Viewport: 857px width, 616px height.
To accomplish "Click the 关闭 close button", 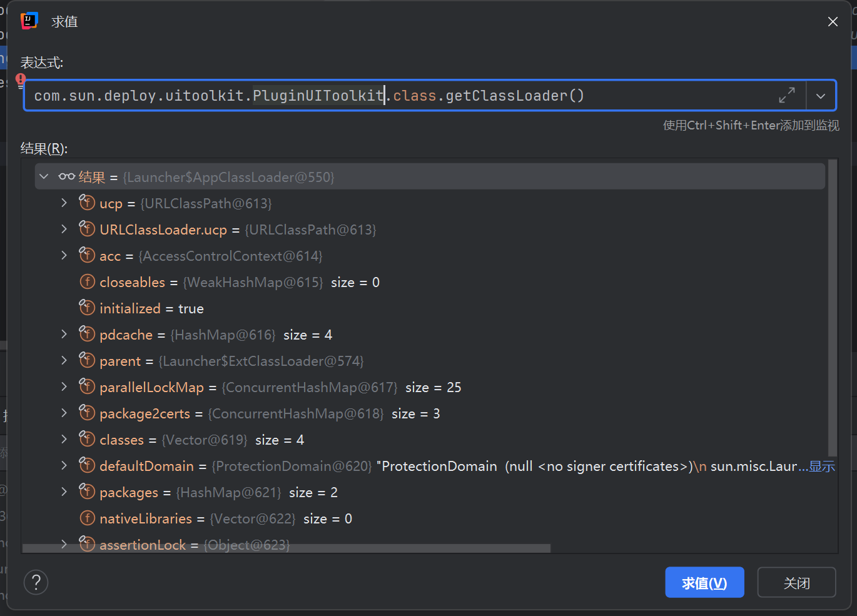I will (x=796, y=582).
